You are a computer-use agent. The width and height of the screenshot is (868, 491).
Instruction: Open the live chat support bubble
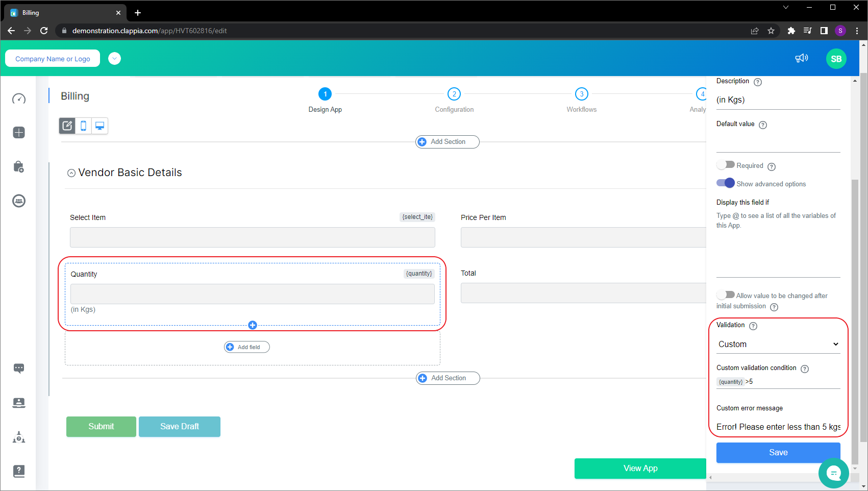834,473
